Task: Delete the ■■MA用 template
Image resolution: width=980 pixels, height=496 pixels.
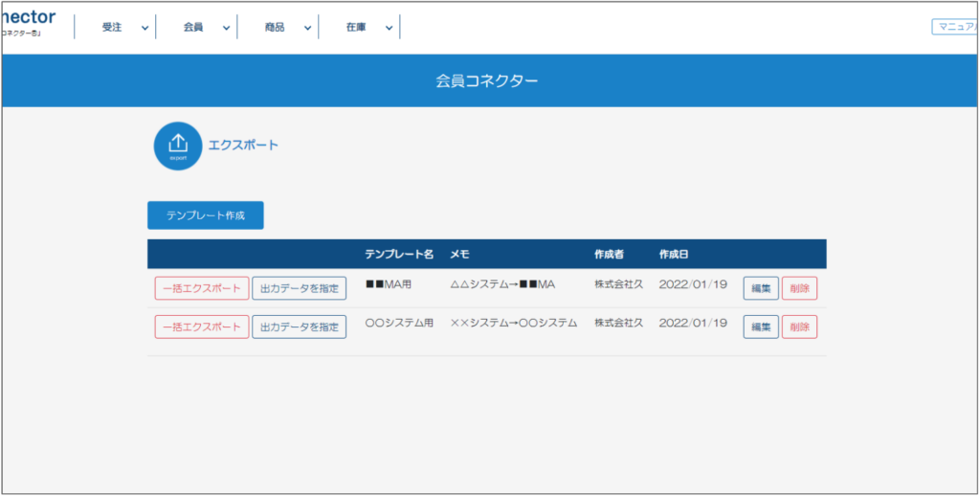Action: [x=799, y=288]
